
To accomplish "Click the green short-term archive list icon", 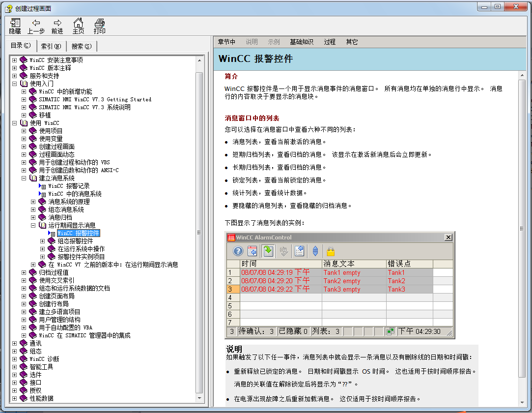I will point(268,251).
